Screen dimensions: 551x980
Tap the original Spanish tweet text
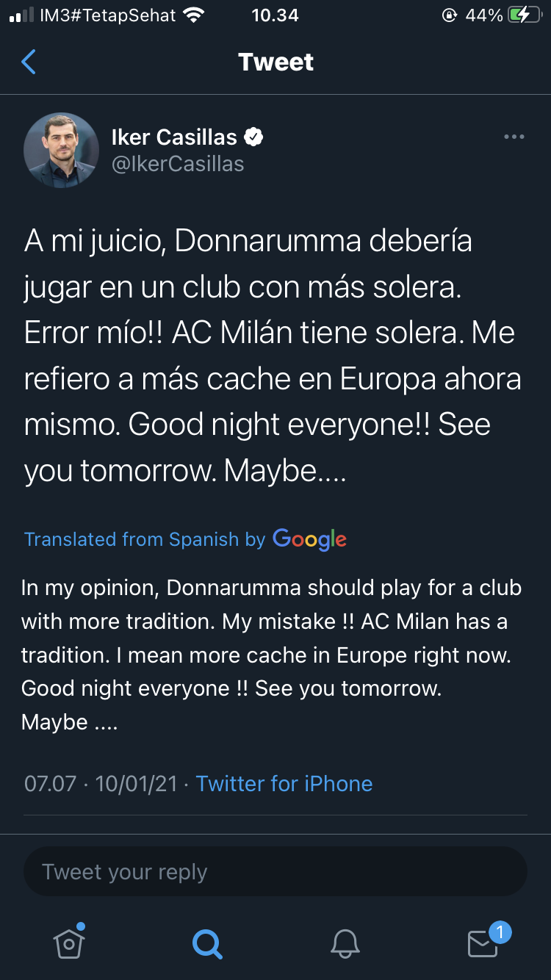[273, 356]
